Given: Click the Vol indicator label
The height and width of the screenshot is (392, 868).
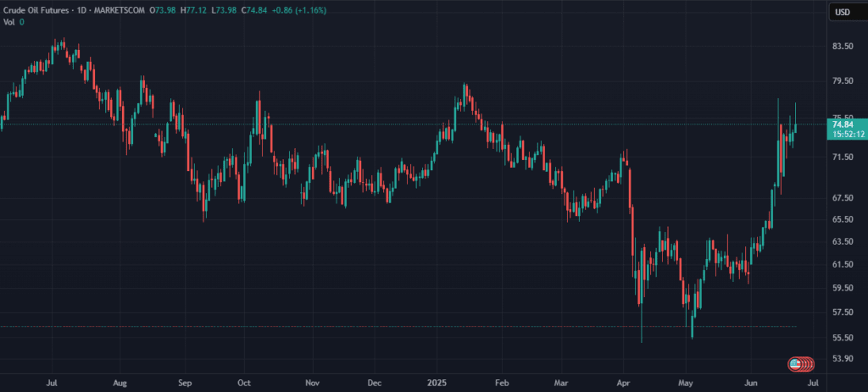Looking at the screenshot, I should pyautogui.click(x=8, y=21).
